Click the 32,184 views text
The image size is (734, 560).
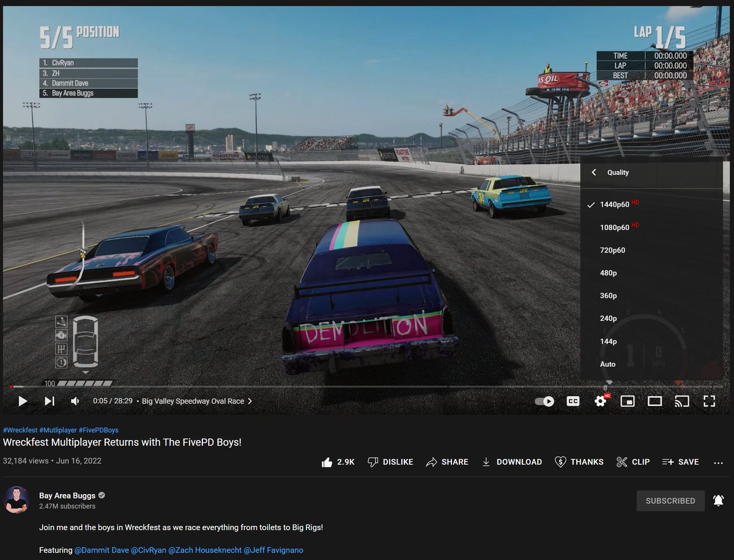[26, 461]
